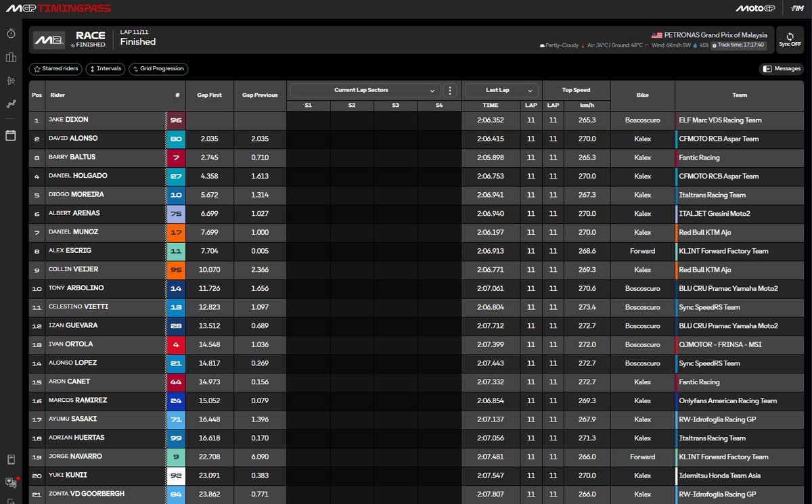This screenshot has width=812, height=504.
Task: Click the Team column header
Action: click(739, 95)
